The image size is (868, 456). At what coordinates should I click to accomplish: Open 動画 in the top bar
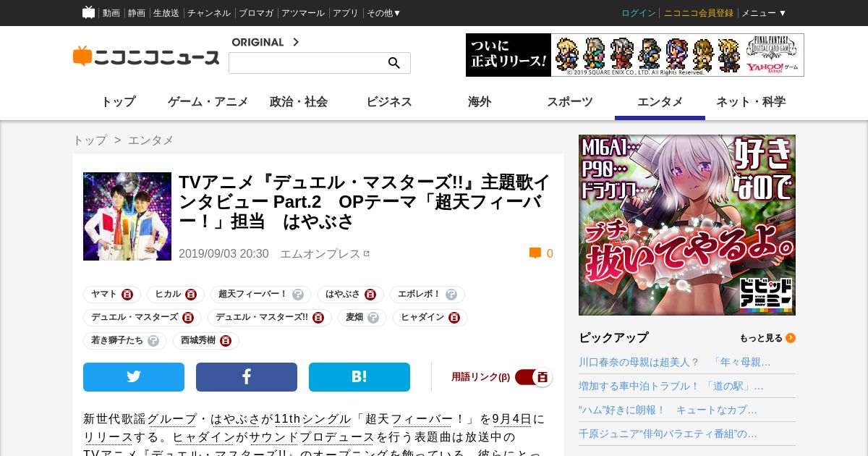point(111,13)
